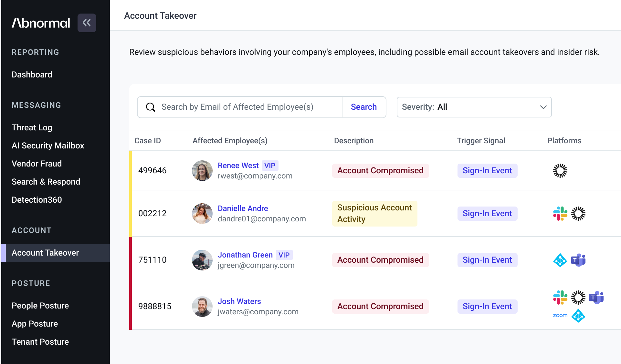Open Dashboard in the sidebar
The height and width of the screenshot is (364, 621).
tap(32, 75)
